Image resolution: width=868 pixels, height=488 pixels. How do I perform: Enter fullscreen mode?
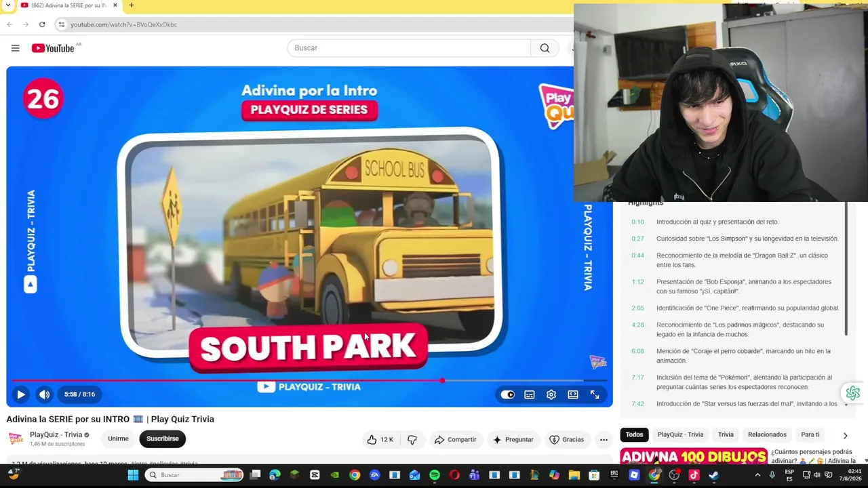point(595,394)
